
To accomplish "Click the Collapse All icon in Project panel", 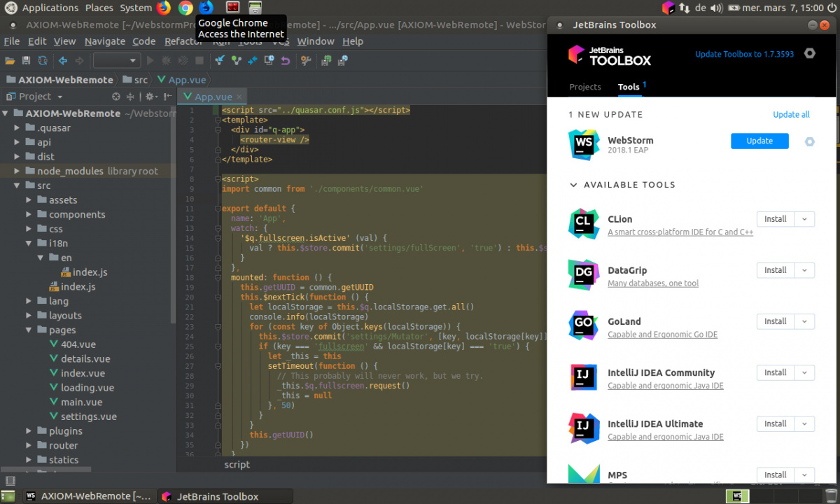I will [130, 97].
